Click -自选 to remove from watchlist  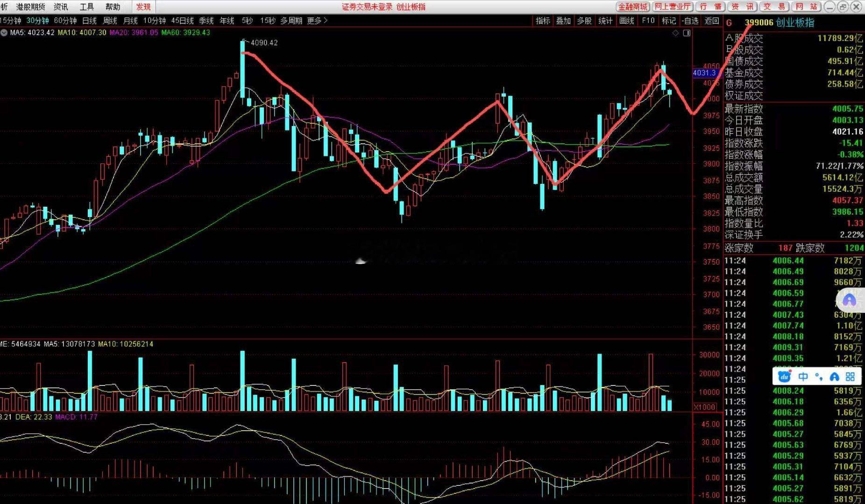click(x=690, y=21)
